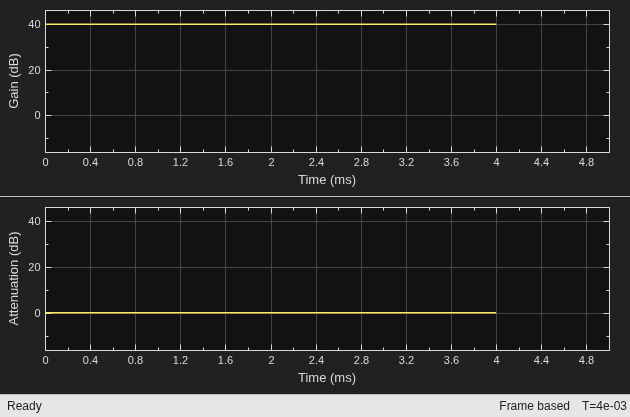Select the Gain (dB) y-axis label

14,81
